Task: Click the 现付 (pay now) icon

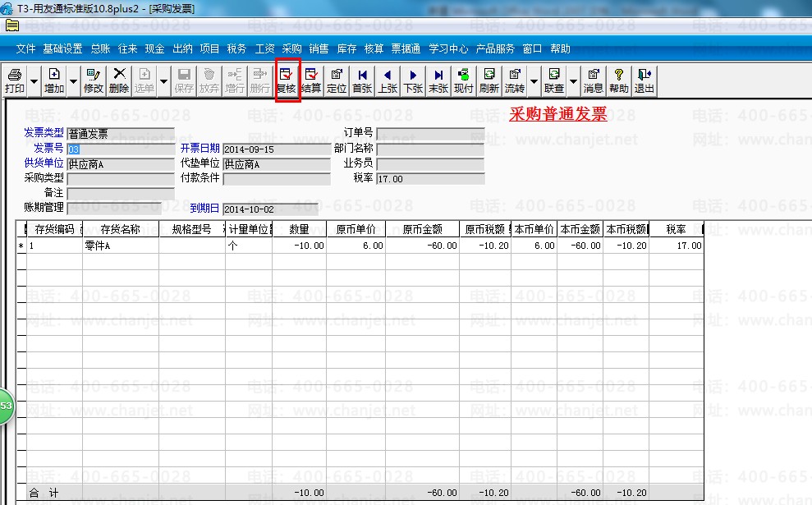Action: point(464,80)
